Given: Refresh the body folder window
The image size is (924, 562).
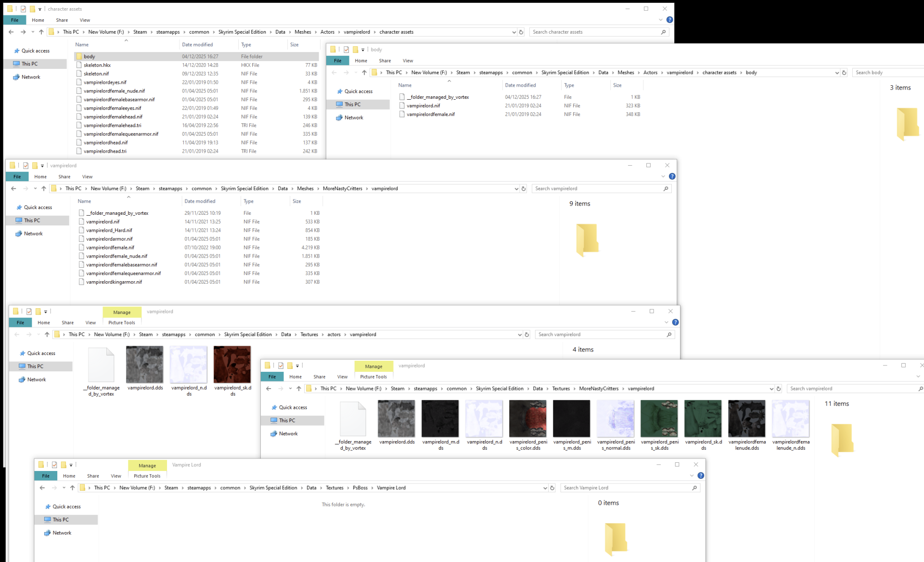Looking at the screenshot, I should [x=844, y=73].
